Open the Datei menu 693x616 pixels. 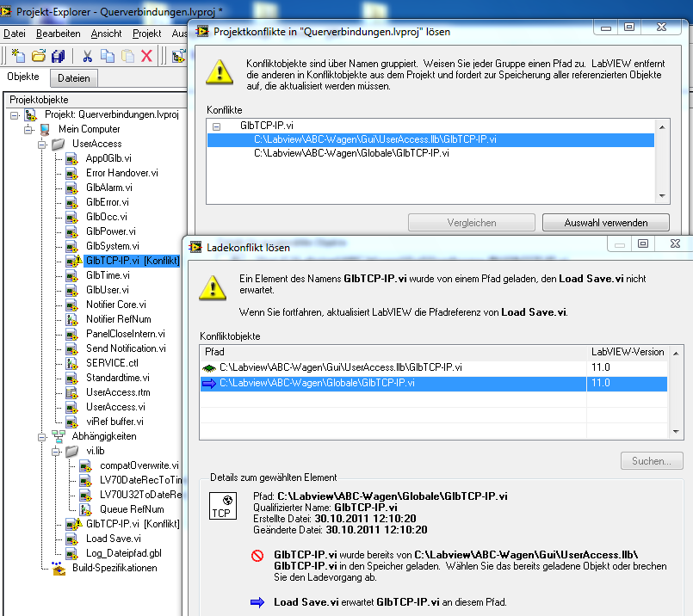[15, 34]
